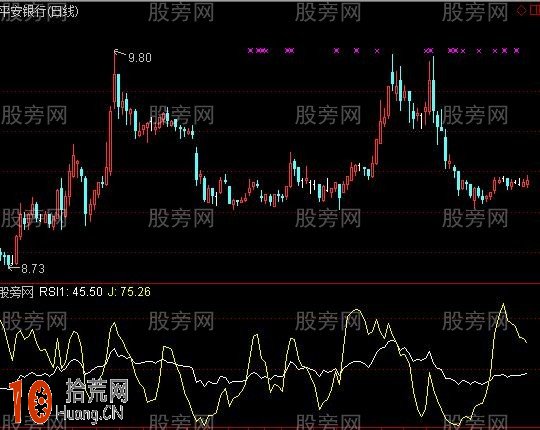The height and width of the screenshot is (430, 540).
Task: Click the RSI1: 45.50 indicator value
Action: tap(71, 292)
